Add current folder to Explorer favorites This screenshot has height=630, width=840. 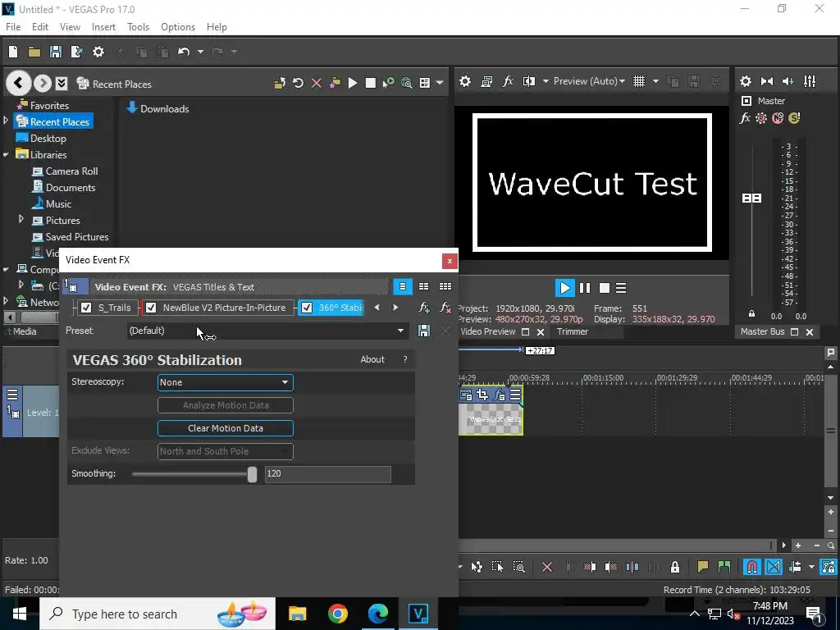coord(335,83)
